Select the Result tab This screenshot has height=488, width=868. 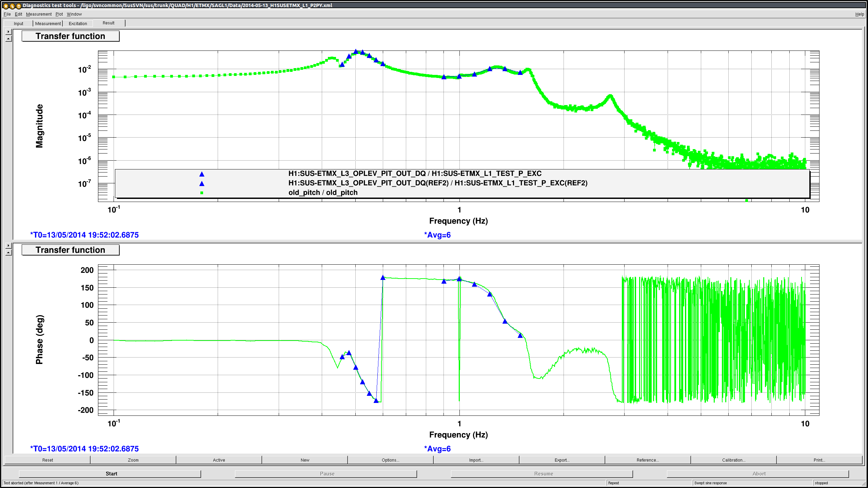(x=108, y=23)
